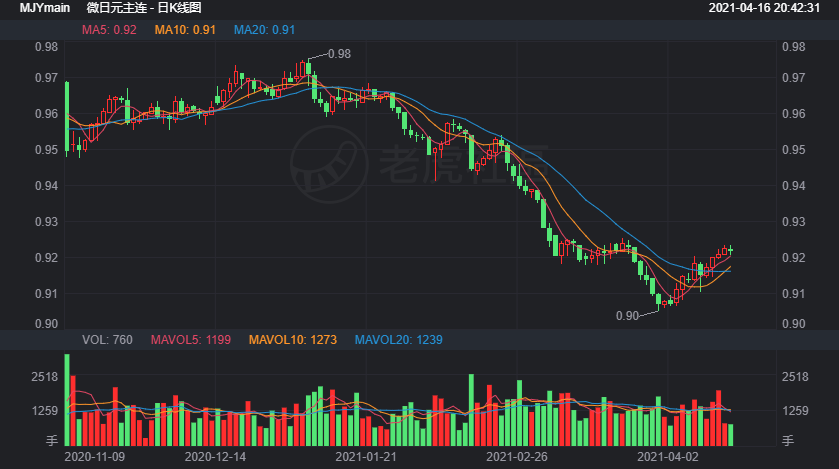Click the 2021-04-16 20:42:31 timestamp
Screen dimensions: 839x469
(x=764, y=8)
